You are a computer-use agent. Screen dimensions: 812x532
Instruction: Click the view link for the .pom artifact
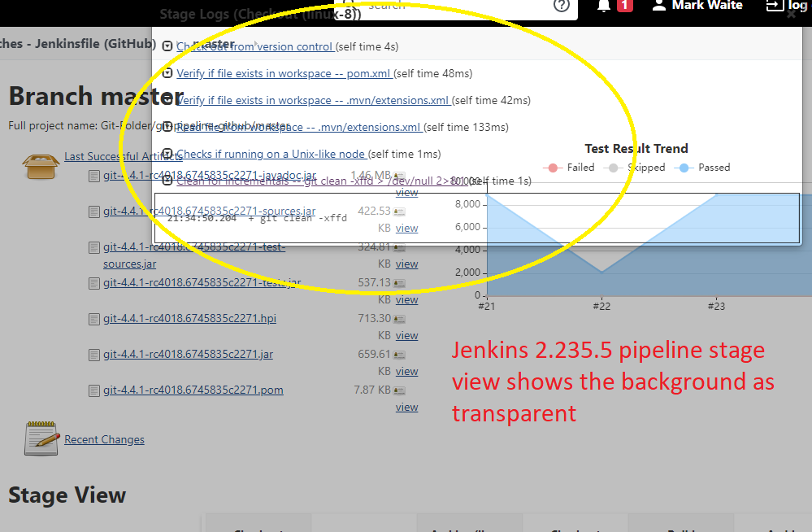(x=406, y=407)
